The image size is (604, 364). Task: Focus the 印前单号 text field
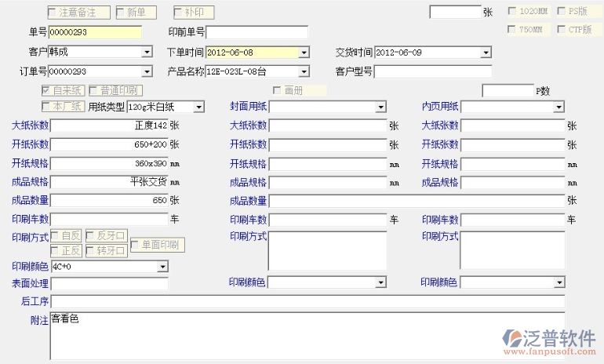click(257, 32)
